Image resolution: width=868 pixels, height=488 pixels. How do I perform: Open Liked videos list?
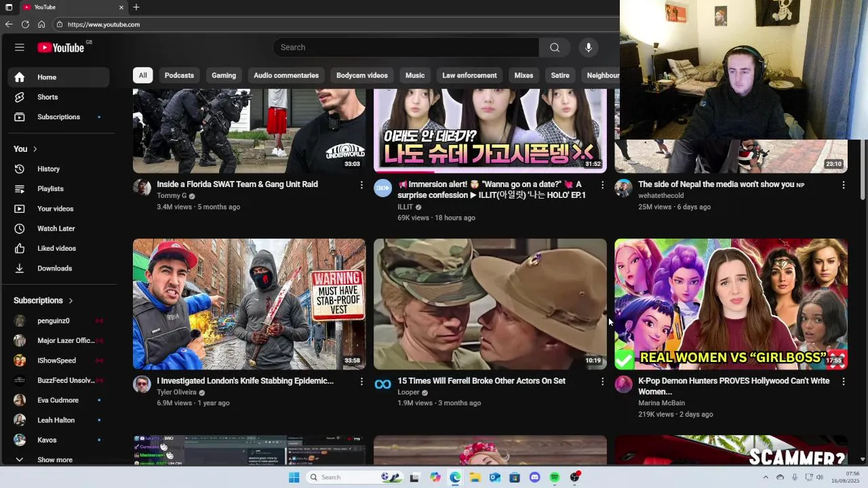coord(58,248)
